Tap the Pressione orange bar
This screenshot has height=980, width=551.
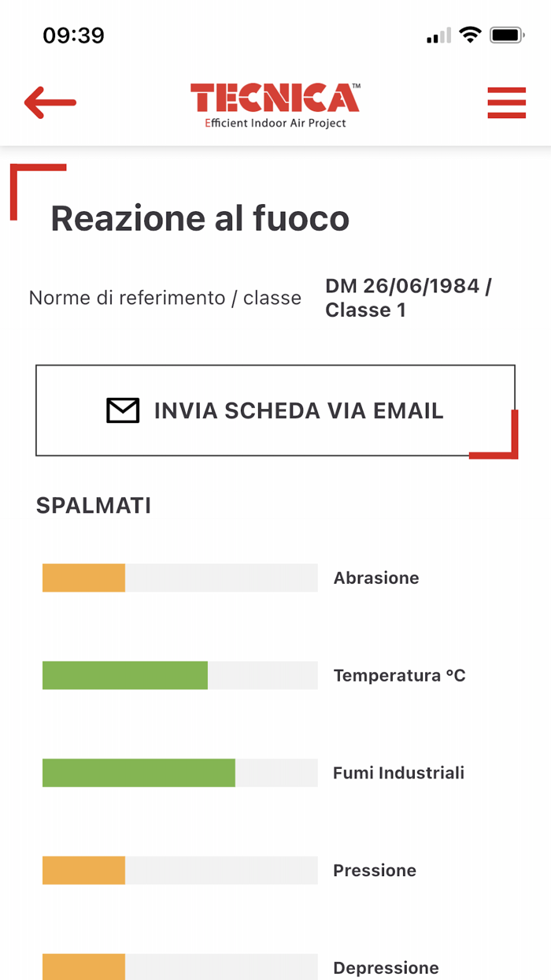(x=181, y=870)
